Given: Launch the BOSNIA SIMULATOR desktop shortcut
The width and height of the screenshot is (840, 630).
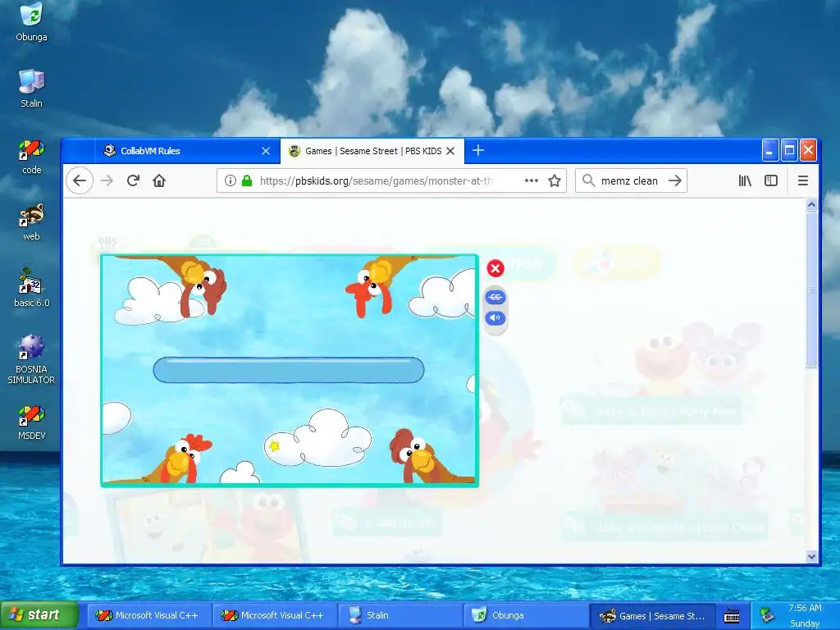Looking at the screenshot, I should click(32, 359).
